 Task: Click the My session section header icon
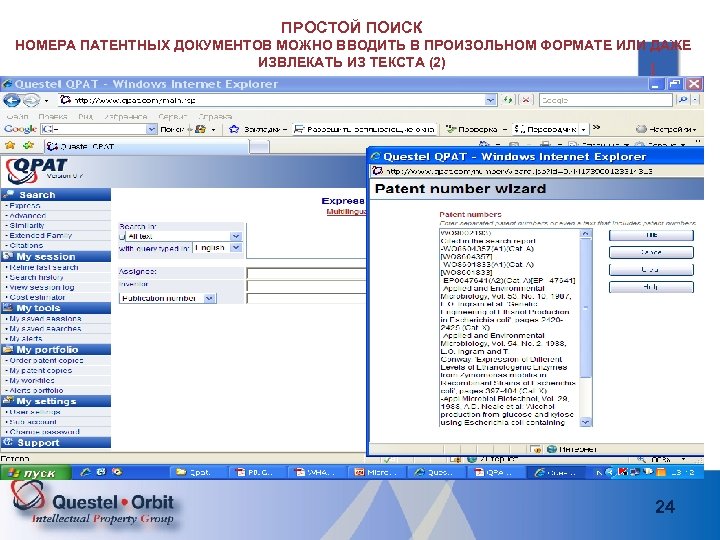(7, 256)
